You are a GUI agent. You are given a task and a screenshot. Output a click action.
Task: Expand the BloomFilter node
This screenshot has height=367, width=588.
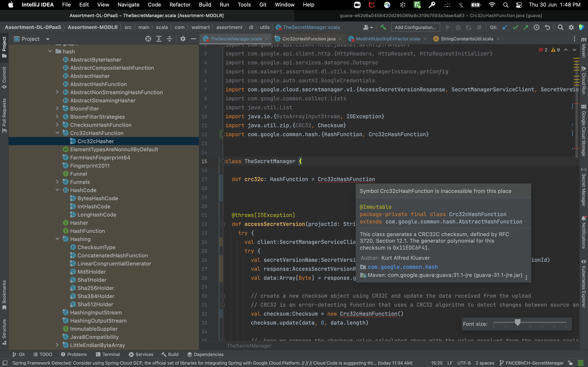click(x=57, y=108)
